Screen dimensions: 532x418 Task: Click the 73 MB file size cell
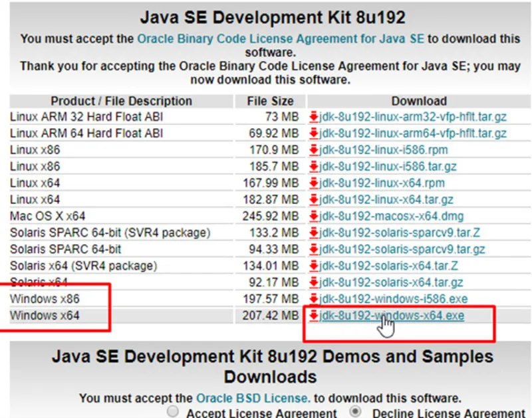coord(282,117)
